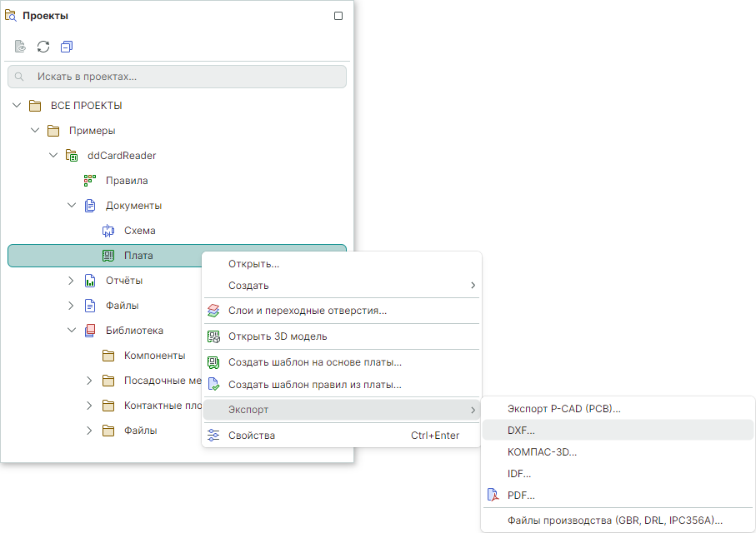Click the 3D model icon in context menu

tap(213, 336)
